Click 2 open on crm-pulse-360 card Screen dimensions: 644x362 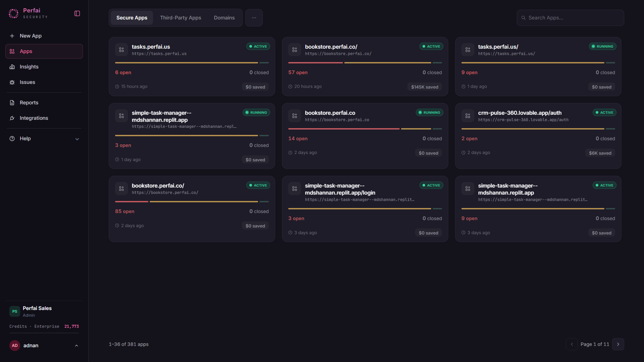point(469,139)
